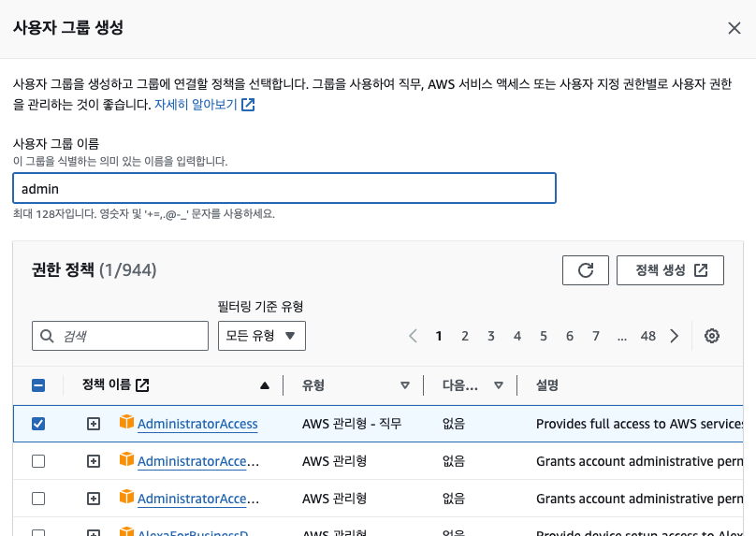756x536 pixels.
Task: Expand the AdministratorAccess policy row
Action: coord(93,424)
